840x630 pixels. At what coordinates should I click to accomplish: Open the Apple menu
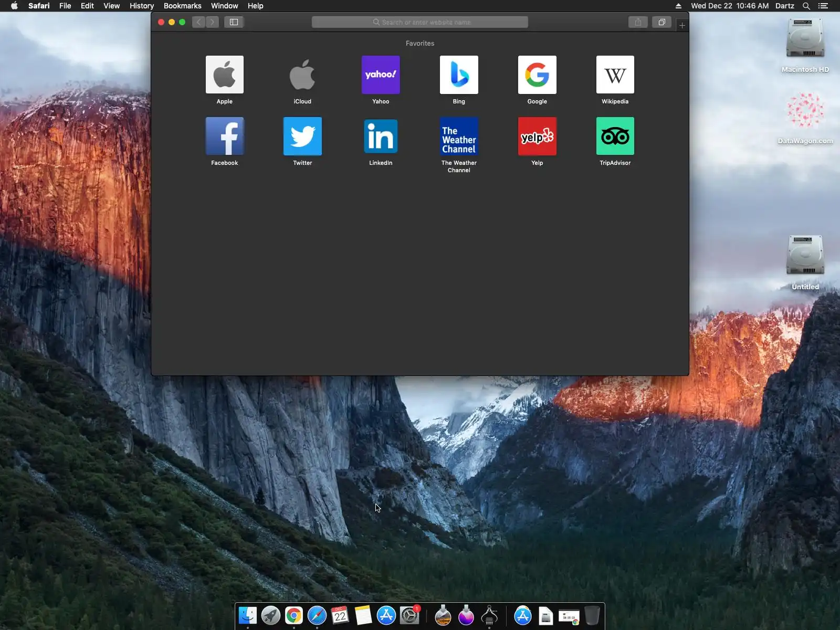pos(14,6)
